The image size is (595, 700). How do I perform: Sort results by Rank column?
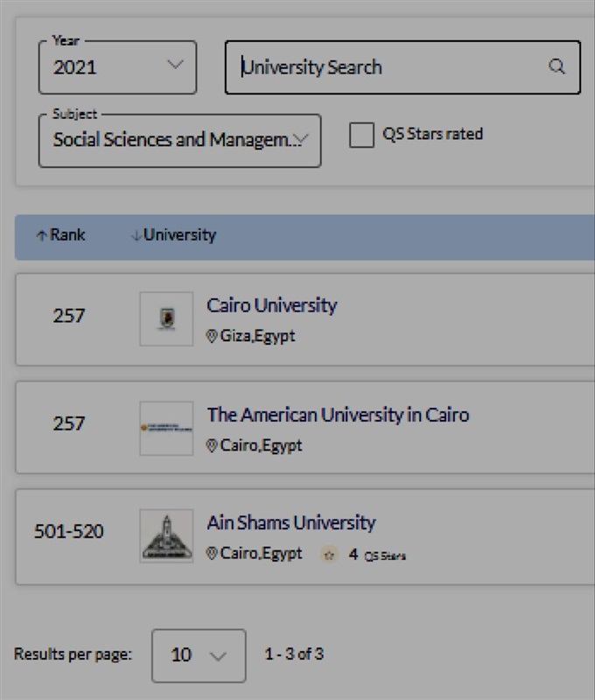click(67, 234)
